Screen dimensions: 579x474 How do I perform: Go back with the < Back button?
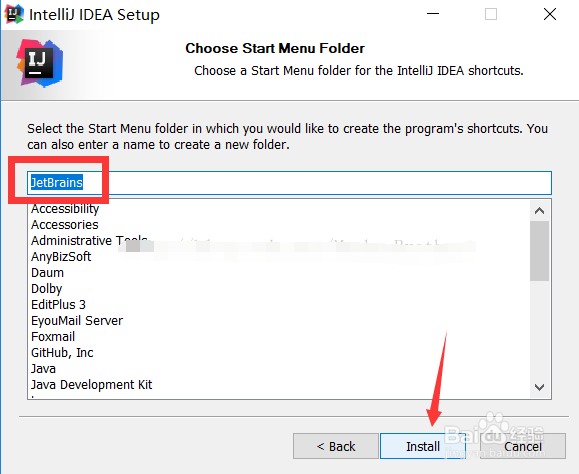336,446
